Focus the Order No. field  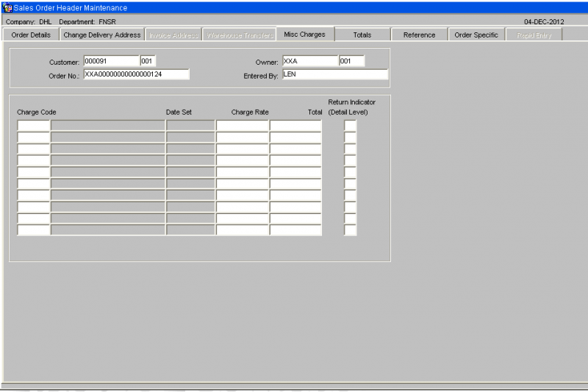[137, 74]
